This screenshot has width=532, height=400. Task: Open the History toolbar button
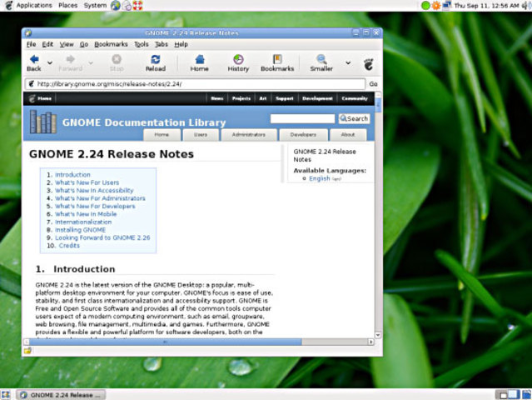238,63
